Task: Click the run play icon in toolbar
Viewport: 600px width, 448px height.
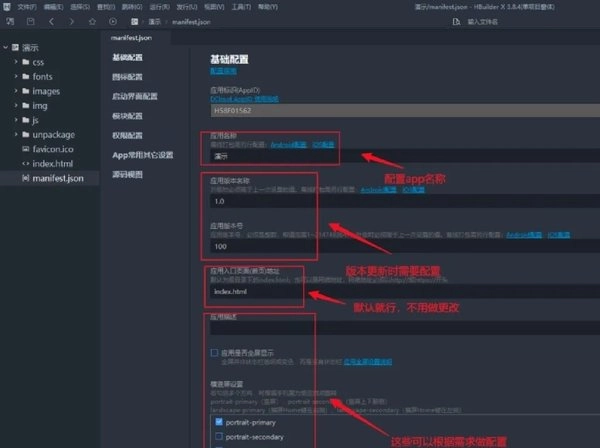Action: click(x=113, y=21)
